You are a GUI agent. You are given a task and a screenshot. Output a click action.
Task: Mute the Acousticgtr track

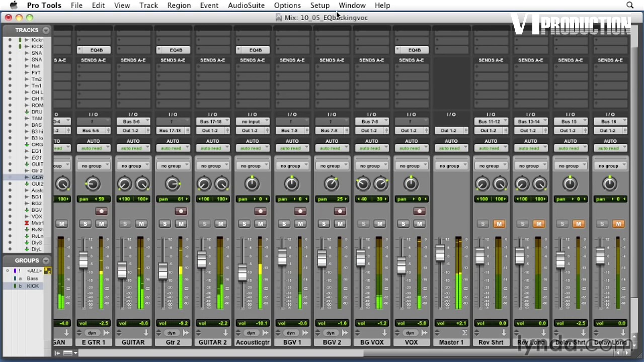click(260, 224)
